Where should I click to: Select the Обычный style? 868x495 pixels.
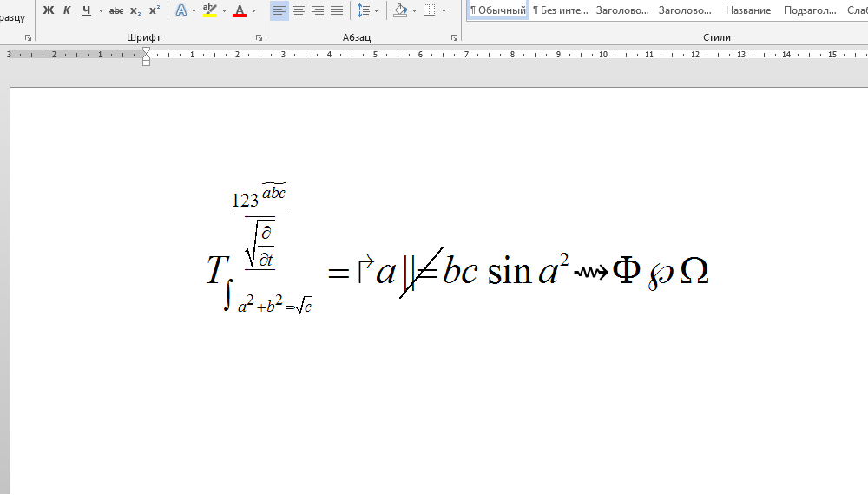point(498,10)
